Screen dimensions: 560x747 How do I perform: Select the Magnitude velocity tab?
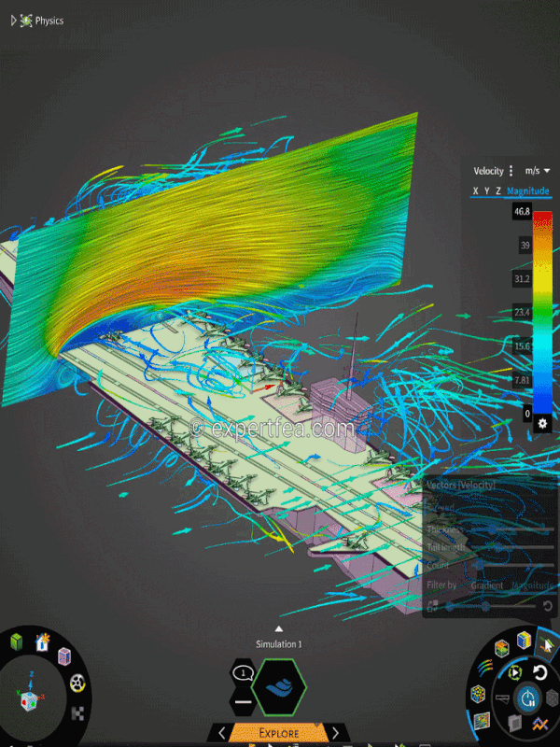527,191
